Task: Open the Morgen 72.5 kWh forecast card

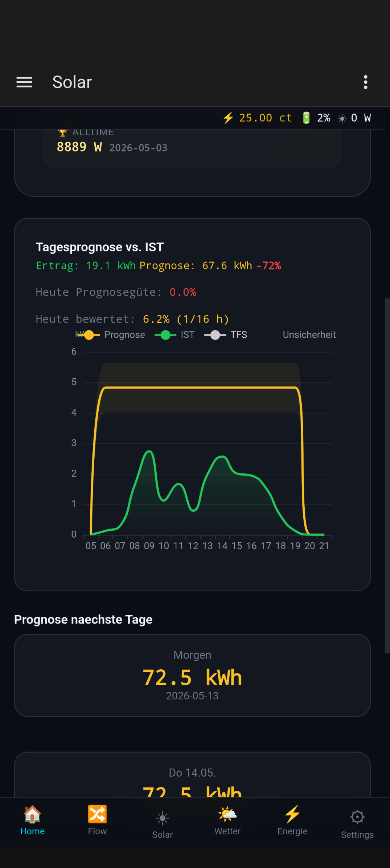Action: (x=192, y=675)
